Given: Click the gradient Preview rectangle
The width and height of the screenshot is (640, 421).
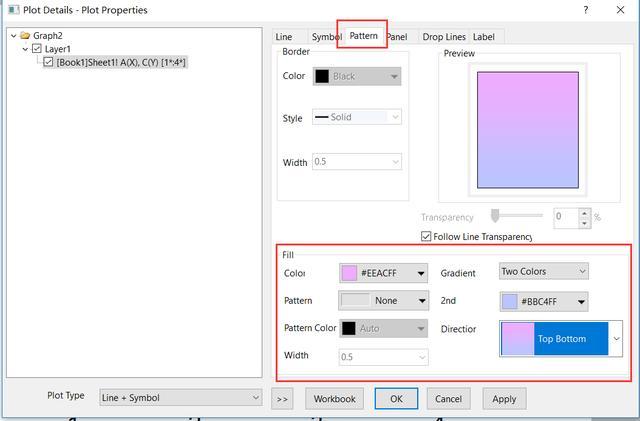Looking at the screenshot, I should tap(528, 130).
